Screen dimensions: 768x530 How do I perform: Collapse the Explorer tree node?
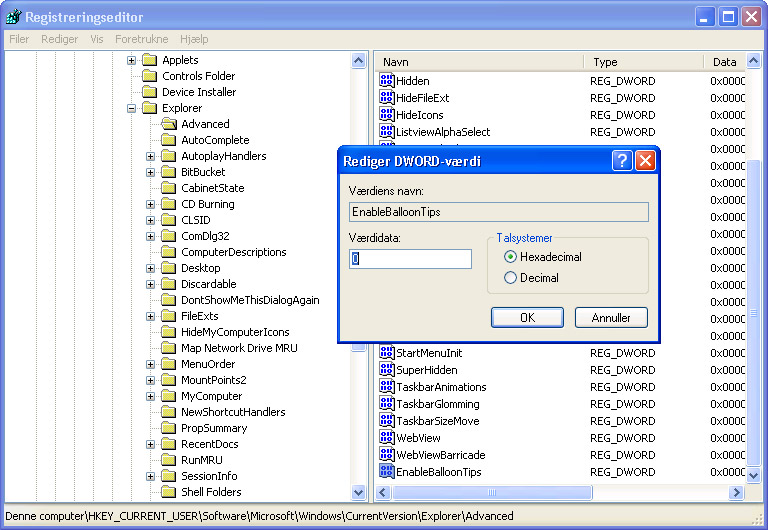131,108
